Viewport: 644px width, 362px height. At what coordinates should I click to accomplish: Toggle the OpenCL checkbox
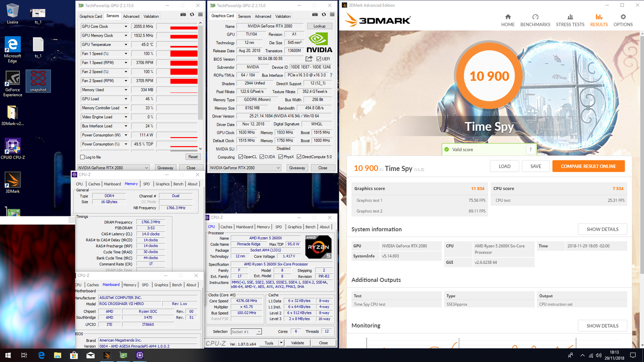(x=241, y=157)
